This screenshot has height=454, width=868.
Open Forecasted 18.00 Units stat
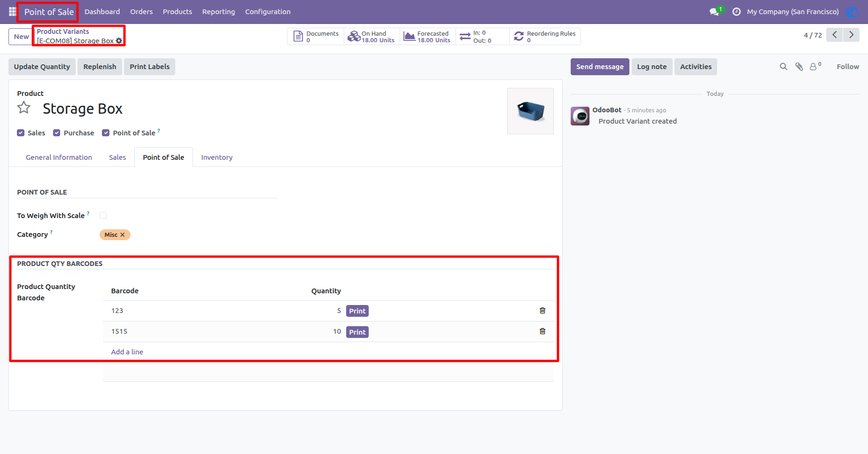coord(427,37)
